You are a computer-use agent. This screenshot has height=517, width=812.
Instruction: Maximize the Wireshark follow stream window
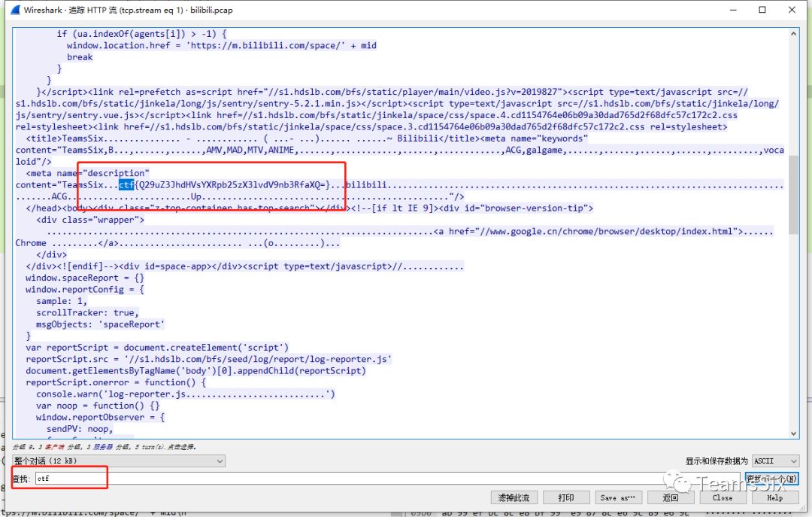point(762,10)
